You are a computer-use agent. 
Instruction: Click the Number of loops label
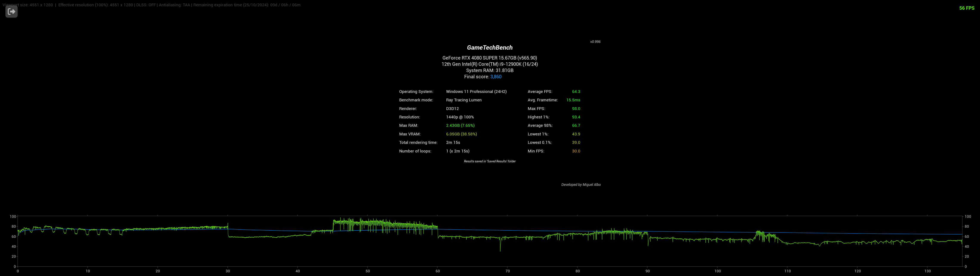415,152
